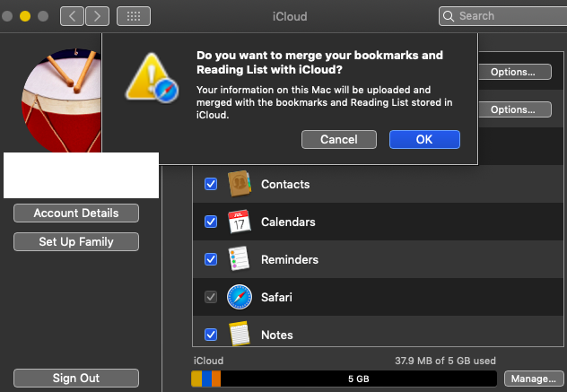Screen dimensions: 567x392
Task: Click the orange segment of storage bar
Action: [x=216, y=379]
